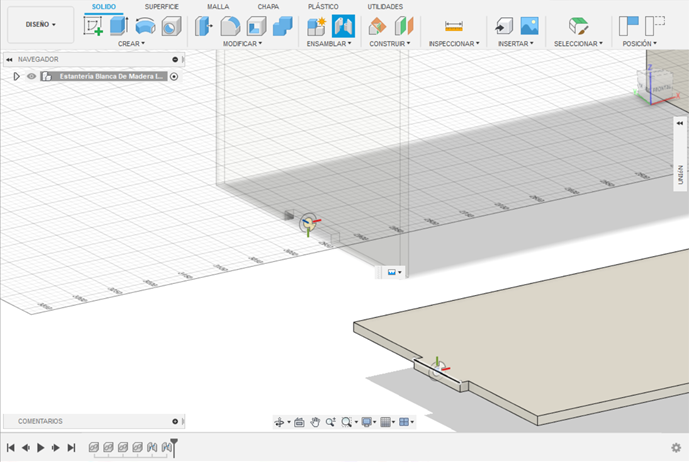Open the DISEÑO workspace dropdown
This screenshot has height=462, width=689.
coord(40,25)
